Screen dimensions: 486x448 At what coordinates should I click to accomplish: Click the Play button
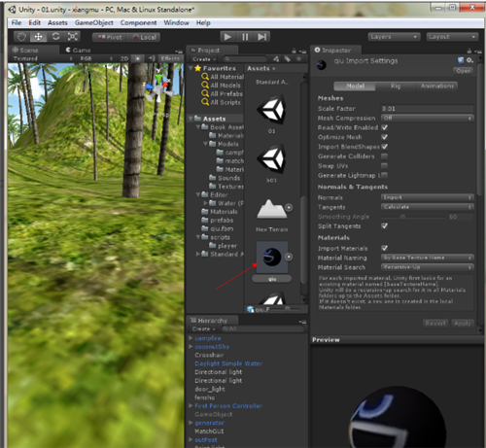pos(227,37)
